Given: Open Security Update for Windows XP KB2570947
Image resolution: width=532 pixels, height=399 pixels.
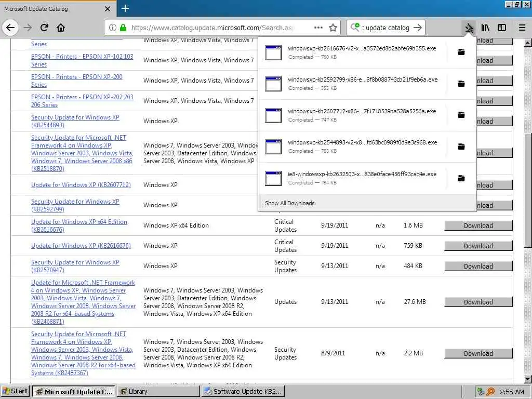Looking at the screenshot, I should tap(75, 266).
